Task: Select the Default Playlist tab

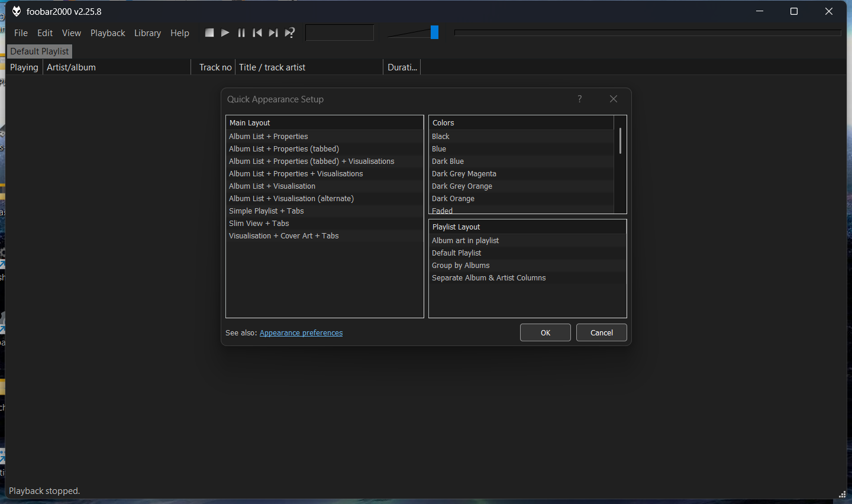Action: tap(40, 51)
